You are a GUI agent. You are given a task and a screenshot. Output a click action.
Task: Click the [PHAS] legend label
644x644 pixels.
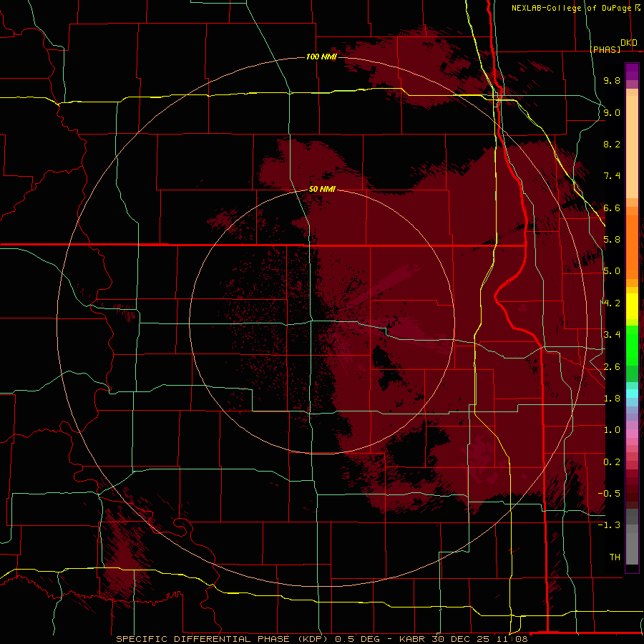(x=605, y=49)
